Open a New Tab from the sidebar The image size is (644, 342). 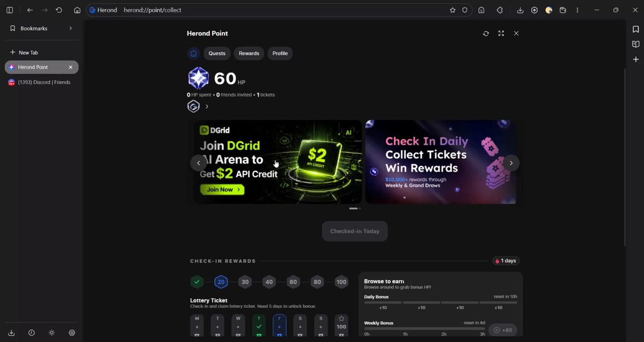pyautogui.click(x=41, y=53)
